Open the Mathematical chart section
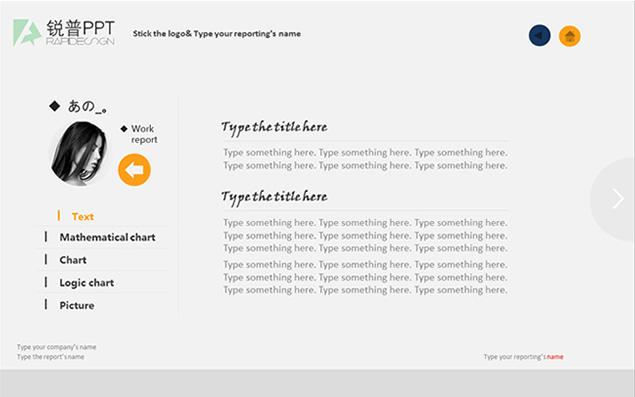 point(107,237)
